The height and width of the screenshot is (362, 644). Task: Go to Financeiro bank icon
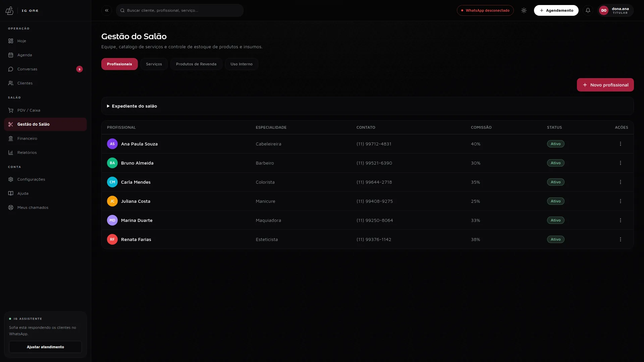coord(11,138)
